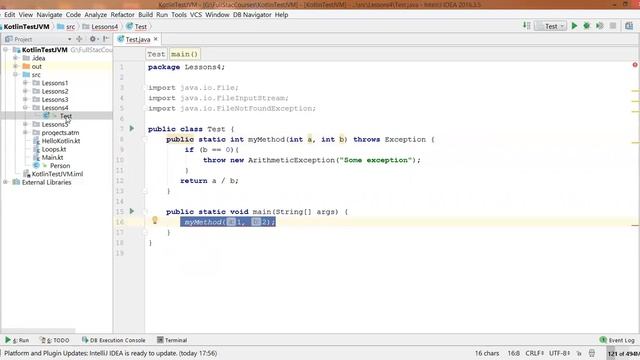This screenshot has width=640, height=360.
Task: Click the CRLF line separator in status bar
Action: click(534, 353)
